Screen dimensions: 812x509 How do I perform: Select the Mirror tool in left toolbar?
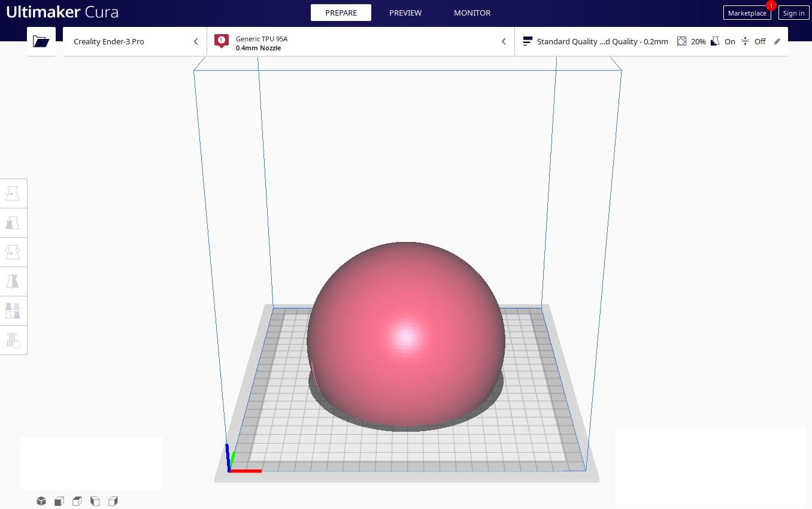tap(13, 281)
